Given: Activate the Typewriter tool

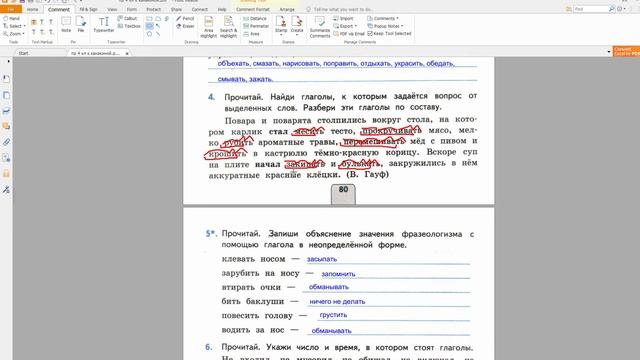Looking at the screenshot, I should tap(104, 24).
